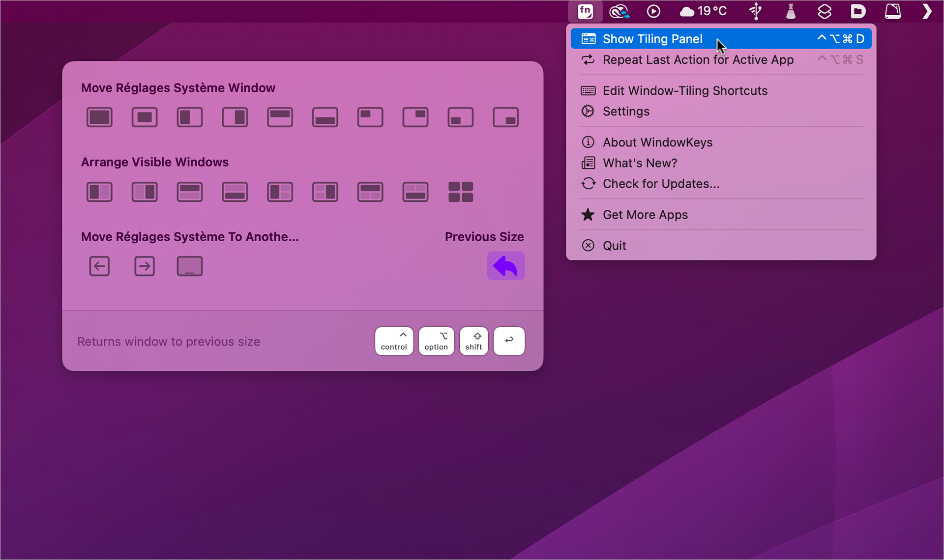Tile window to top half
The width and height of the screenshot is (944, 560).
coord(280,117)
